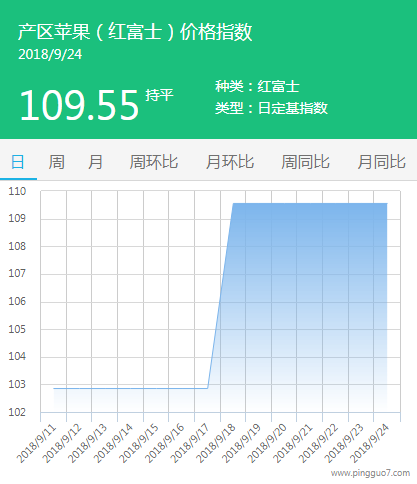This screenshot has width=417, height=484.
Task: Switch to the 月 (monthly) tab
Action: (x=95, y=162)
